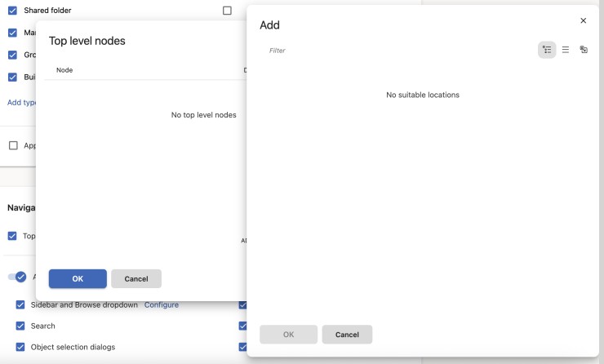Click the 'No suitable locations' message
Screen dimensions: 604x364
423,95
